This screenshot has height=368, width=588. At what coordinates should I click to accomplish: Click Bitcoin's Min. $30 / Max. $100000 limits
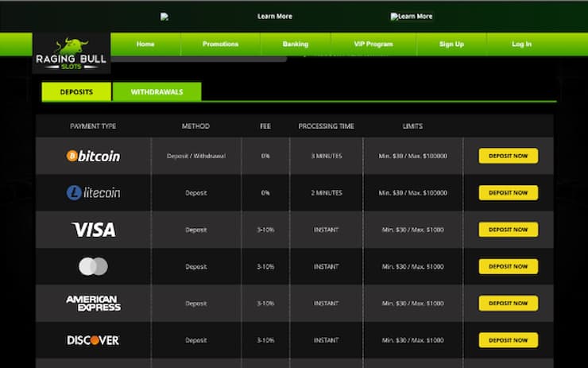click(413, 156)
